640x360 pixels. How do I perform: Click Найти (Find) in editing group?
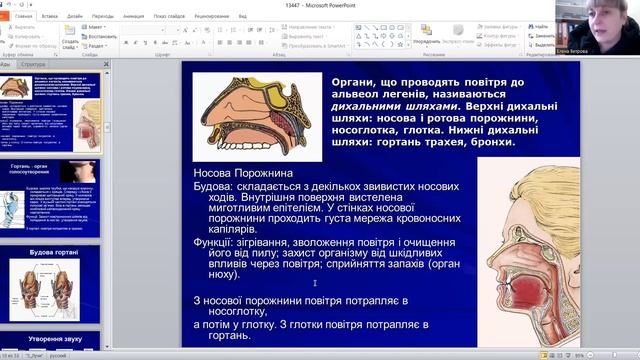click(x=538, y=27)
